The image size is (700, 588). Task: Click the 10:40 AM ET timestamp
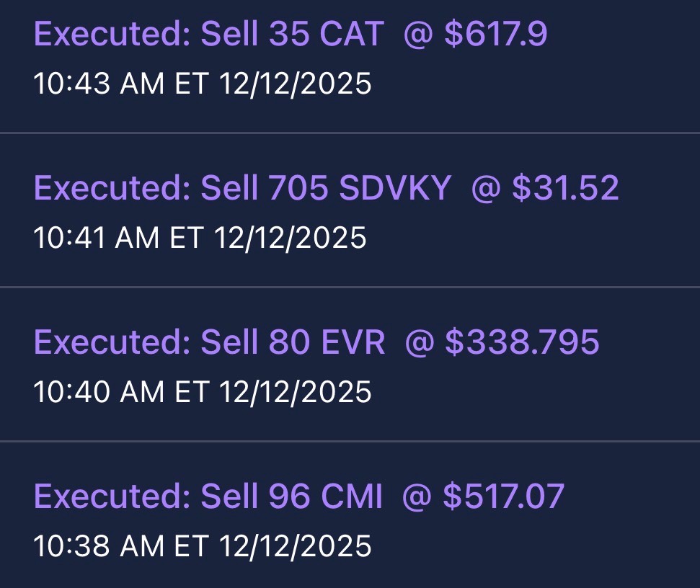point(203,392)
